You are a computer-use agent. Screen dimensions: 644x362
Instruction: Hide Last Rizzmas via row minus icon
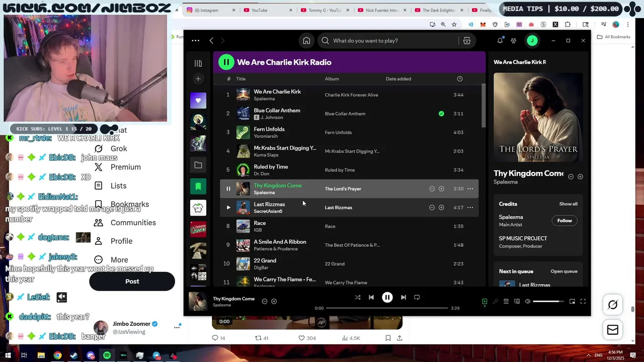[x=432, y=208]
